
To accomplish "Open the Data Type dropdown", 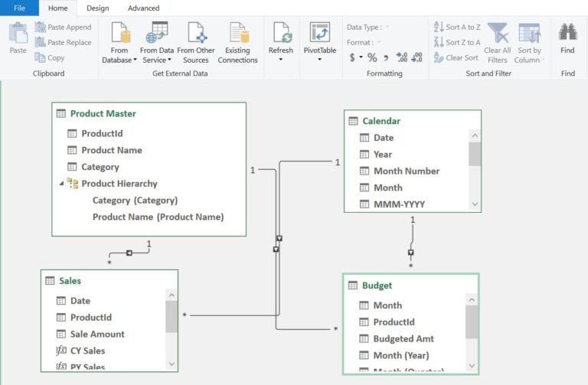I will point(367,28).
